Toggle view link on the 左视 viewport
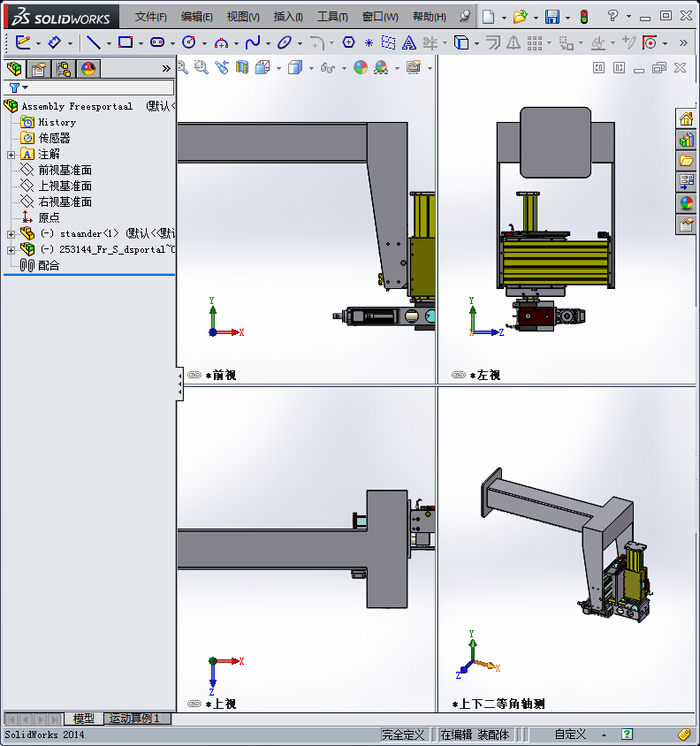 coord(458,375)
